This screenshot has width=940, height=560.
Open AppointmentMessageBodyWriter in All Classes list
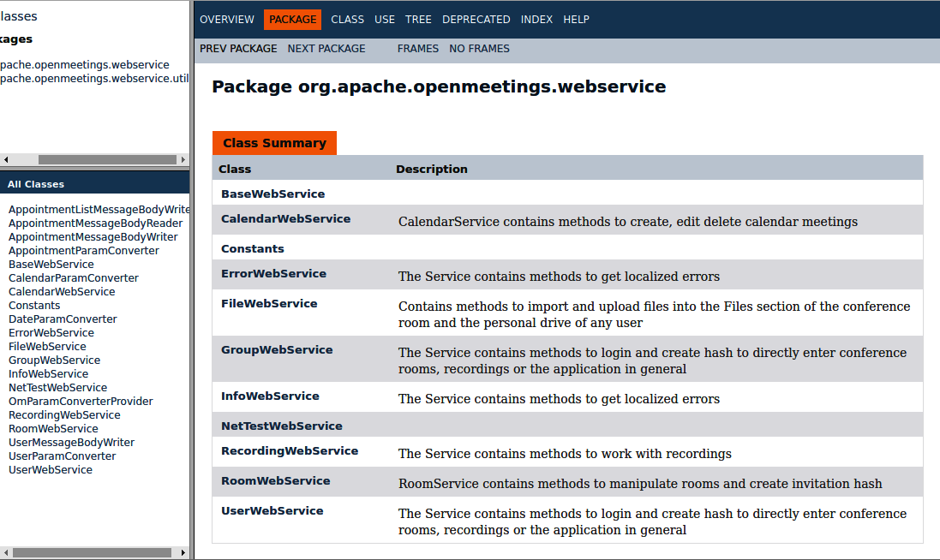(x=93, y=236)
